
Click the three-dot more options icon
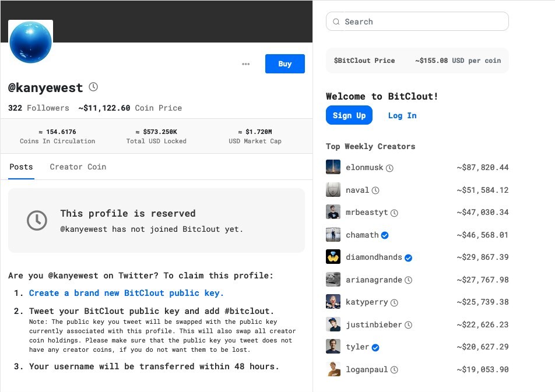[245, 64]
